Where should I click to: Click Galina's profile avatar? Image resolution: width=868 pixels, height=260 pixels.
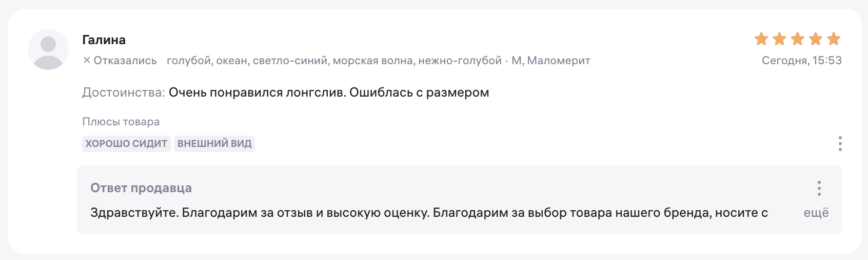pos(48,49)
